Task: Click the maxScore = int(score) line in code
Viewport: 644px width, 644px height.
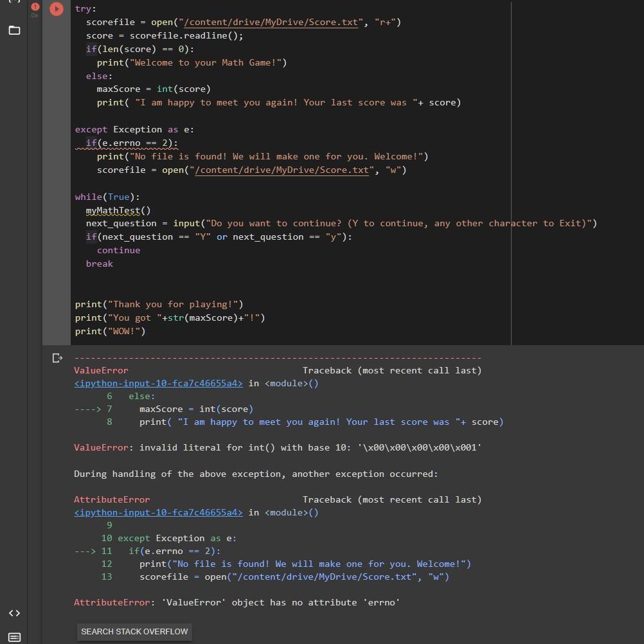Action: click(154, 89)
